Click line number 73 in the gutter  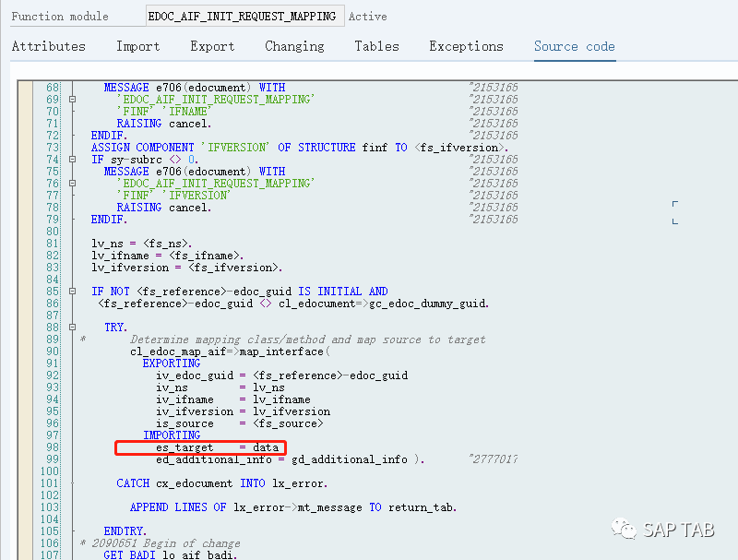(53, 148)
